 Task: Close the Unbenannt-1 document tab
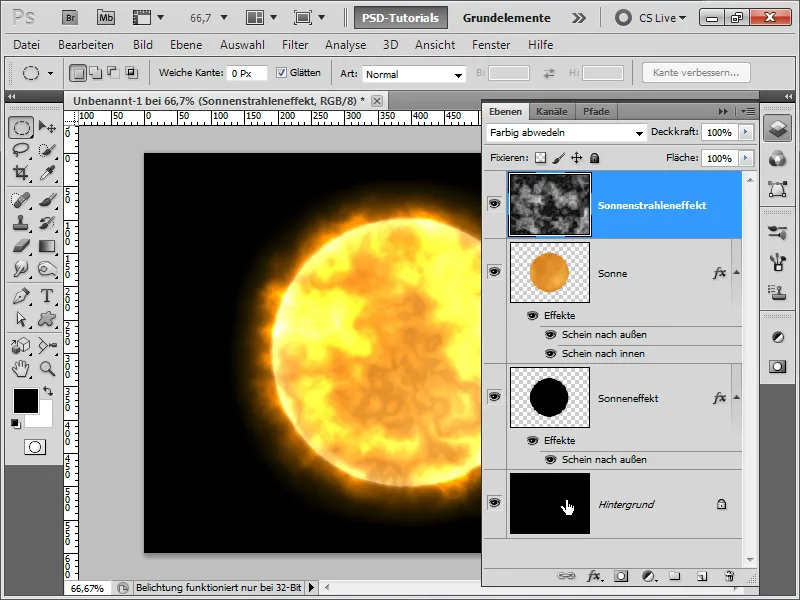[x=377, y=101]
